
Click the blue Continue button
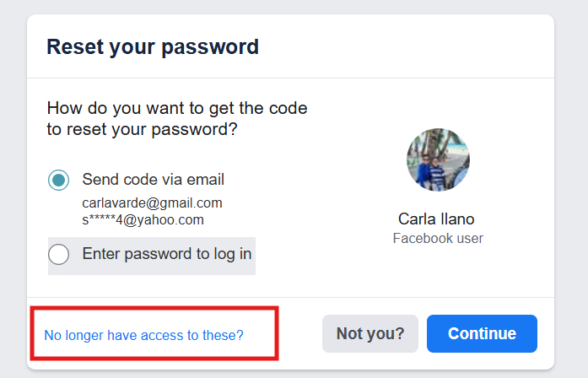pos(482,333)
